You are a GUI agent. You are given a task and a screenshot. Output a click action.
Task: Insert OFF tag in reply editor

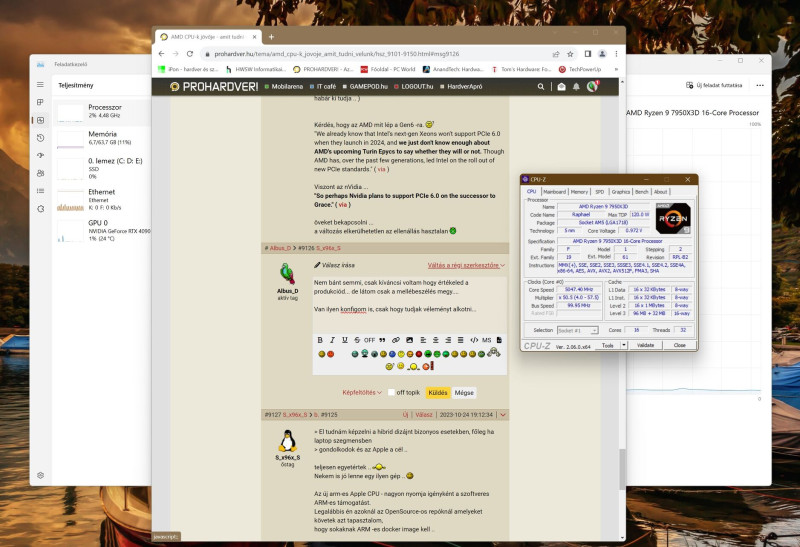tap(369, 340)
